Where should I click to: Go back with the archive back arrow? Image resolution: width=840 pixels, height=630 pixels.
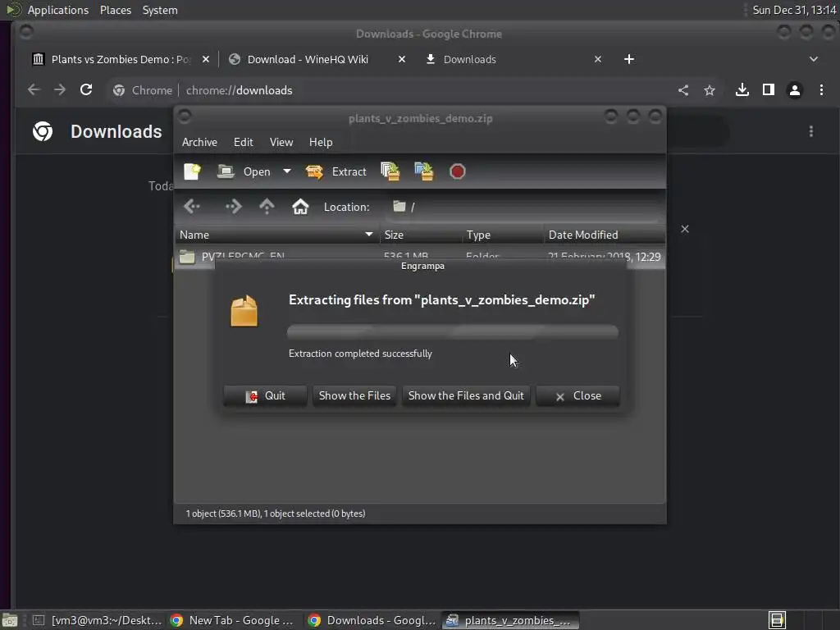(192, 207)
